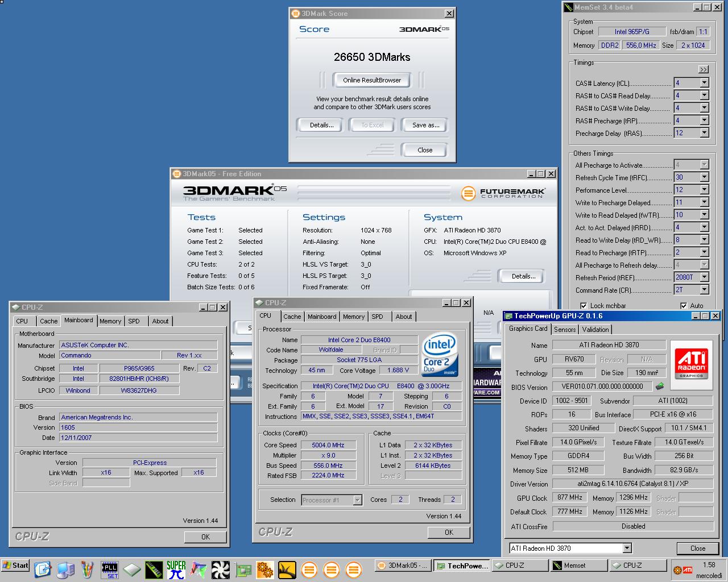Click the Close button in 3DMark Score
This screenshot has height=582, width=728.
pyautogui.click(x=425, y=150)
